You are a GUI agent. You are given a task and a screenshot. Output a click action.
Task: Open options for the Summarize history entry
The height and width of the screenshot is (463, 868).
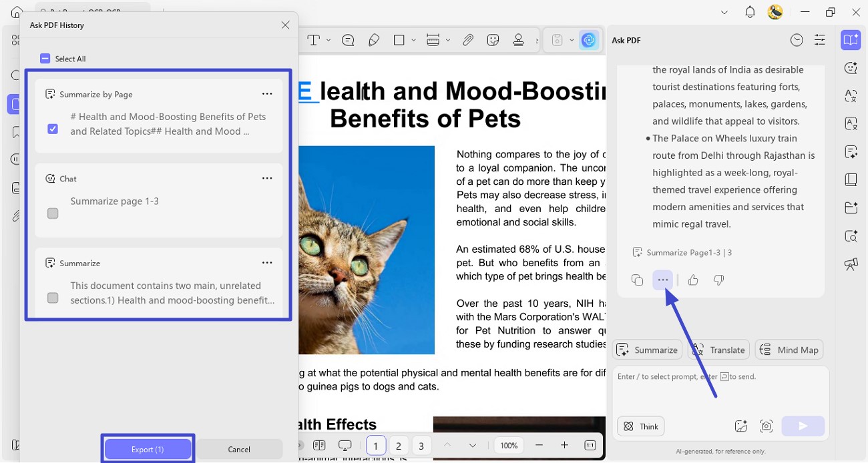pos(267,263)
